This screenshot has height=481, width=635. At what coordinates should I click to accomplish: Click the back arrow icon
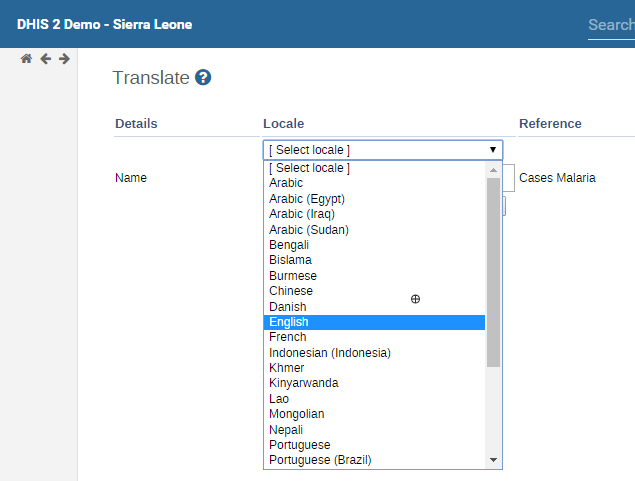pyautogui.click(x=45, y=59)
